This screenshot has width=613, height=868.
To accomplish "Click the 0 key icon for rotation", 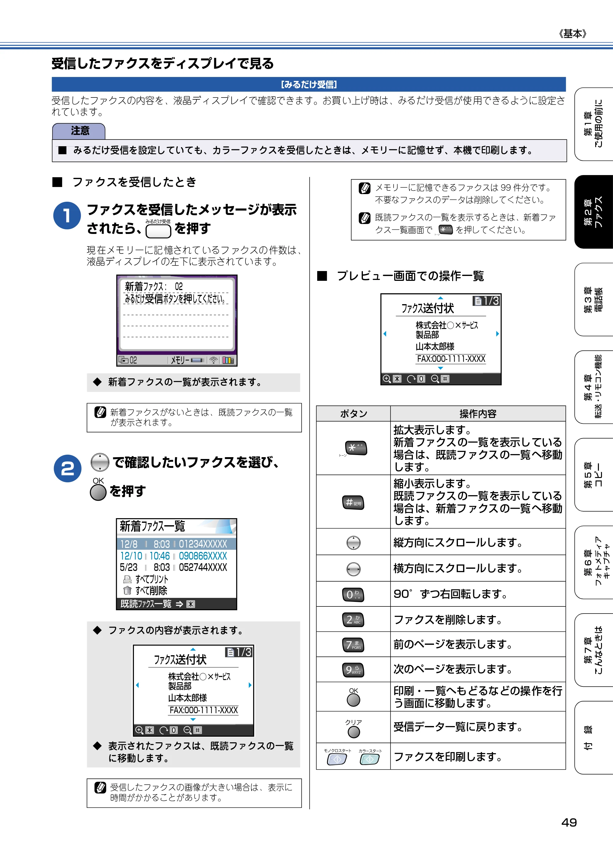I will (x=353, y=595).
